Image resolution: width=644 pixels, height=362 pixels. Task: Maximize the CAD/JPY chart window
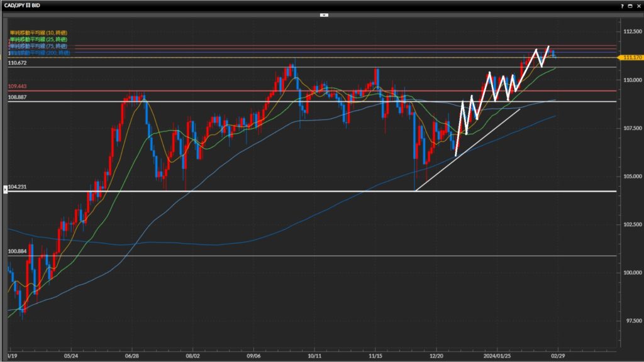(630, 6)
